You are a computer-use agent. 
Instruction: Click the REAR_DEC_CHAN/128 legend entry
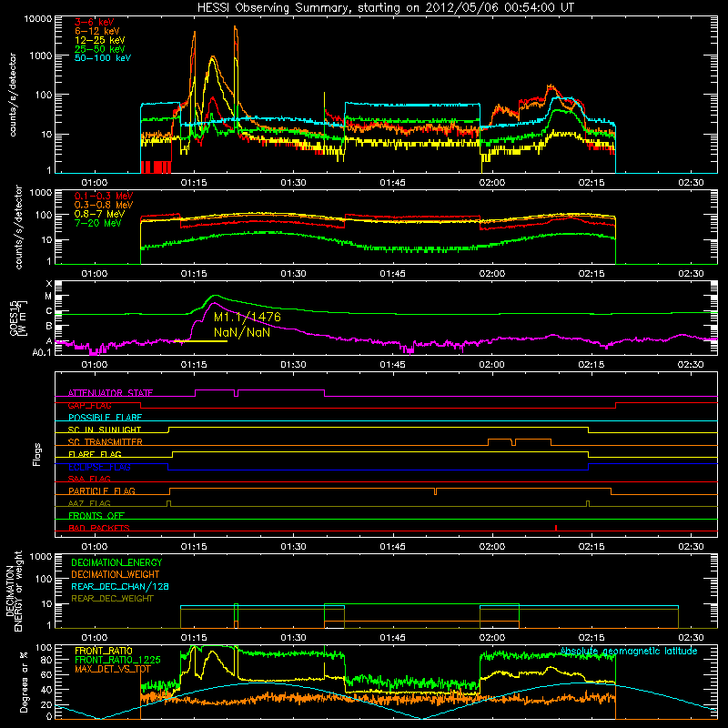coord(120,586)
